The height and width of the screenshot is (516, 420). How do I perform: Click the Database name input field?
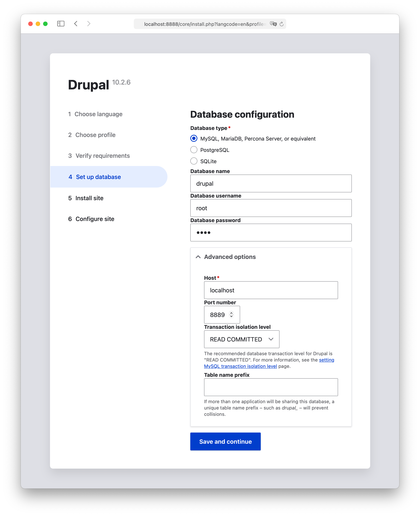[271, 183]
